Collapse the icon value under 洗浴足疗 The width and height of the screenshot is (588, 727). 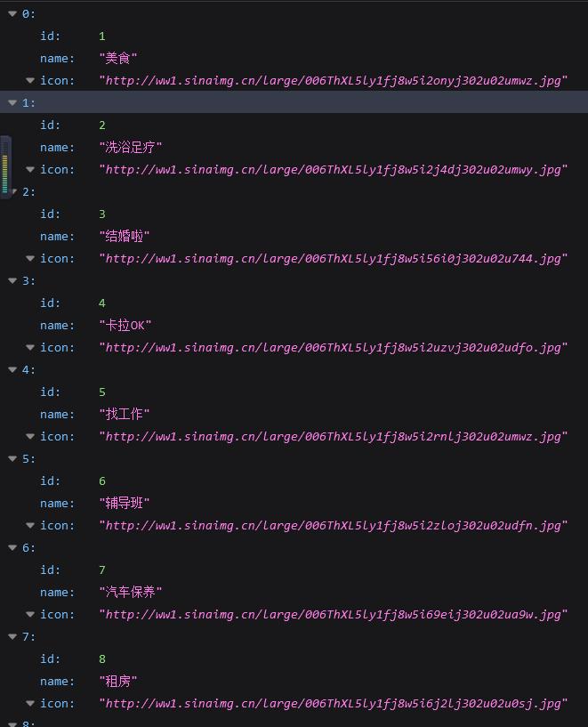tap(30, 169)
